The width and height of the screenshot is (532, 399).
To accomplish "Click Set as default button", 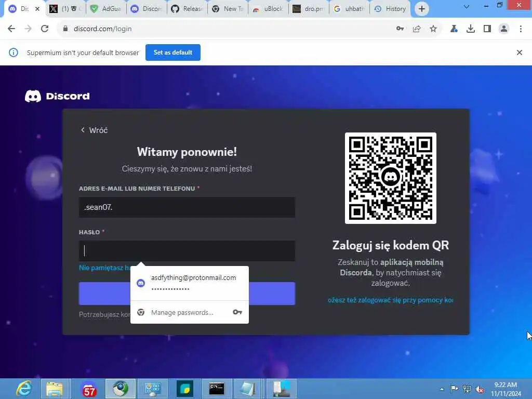I will tap(173, 52).
